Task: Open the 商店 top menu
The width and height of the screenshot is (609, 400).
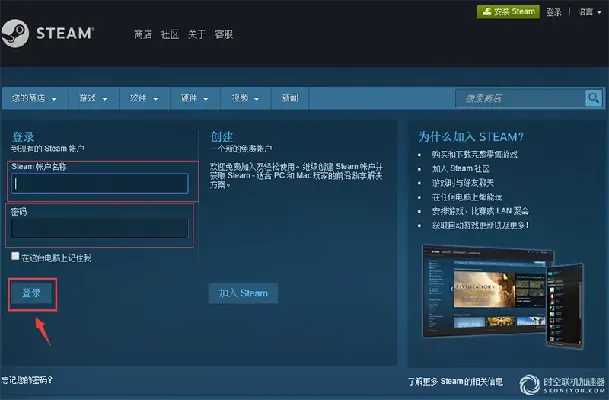Action: (143, 35)
